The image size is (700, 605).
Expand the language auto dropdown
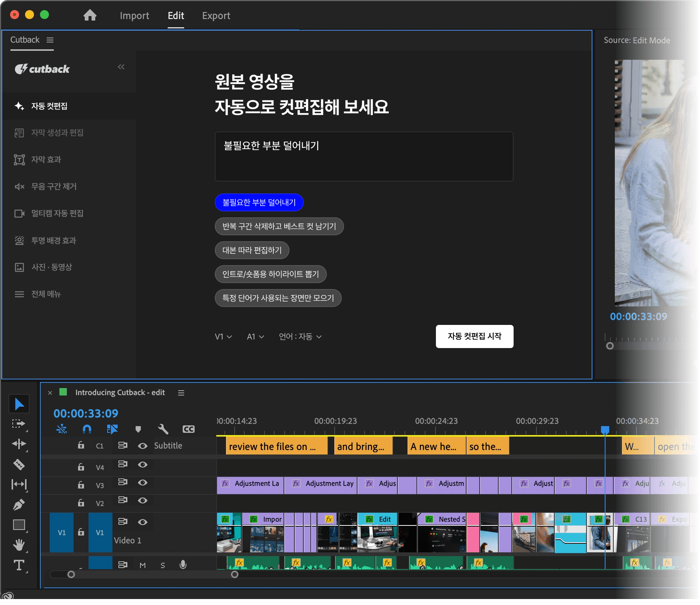pyautogui.click(x=300, y=337)
